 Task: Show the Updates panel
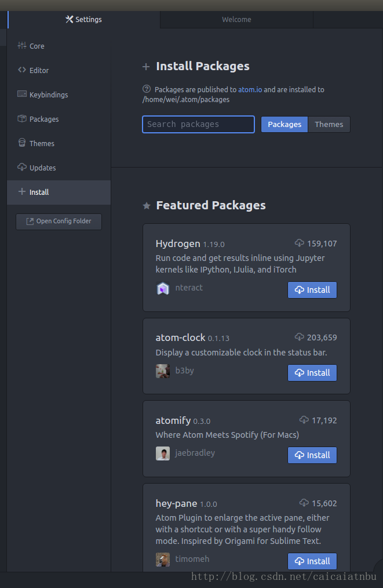(42, 168)
